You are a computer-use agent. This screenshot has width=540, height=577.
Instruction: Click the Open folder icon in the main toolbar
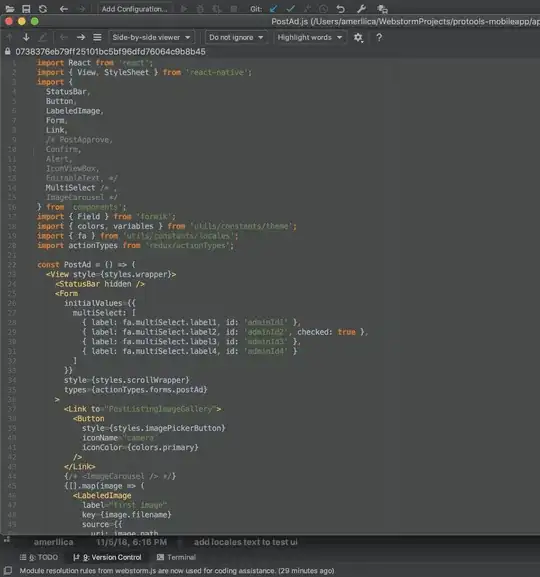[x=10, y=8]
